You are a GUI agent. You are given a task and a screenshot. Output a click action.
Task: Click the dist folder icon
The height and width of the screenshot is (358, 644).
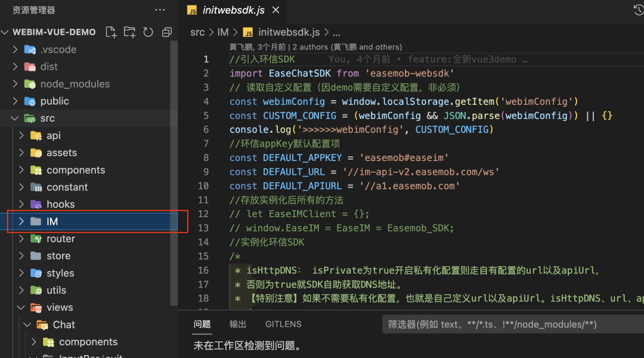(x=30, y=67)
